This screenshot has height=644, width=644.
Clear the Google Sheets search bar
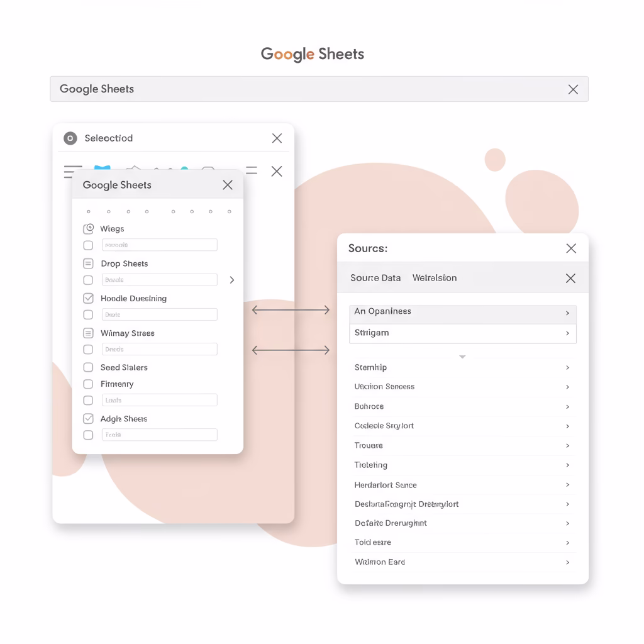click(x=573, y=89)
